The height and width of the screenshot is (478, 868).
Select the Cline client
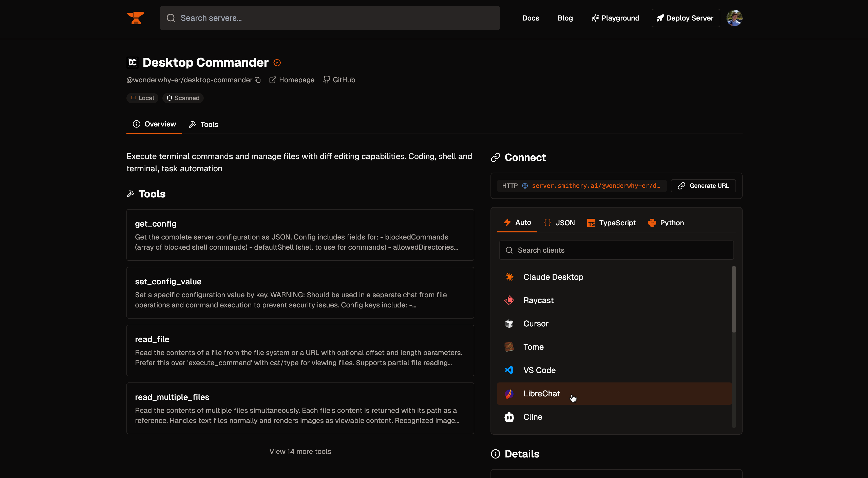click(x=532, y=417)
